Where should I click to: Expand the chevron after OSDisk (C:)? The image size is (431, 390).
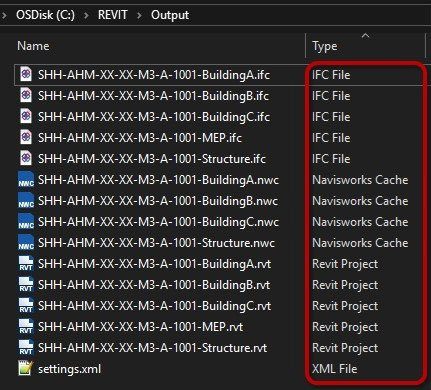pyautogui.click(x=86, y=15)
